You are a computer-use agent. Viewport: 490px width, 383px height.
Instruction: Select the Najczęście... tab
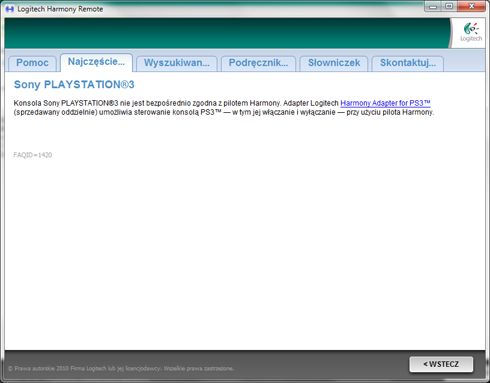pos(96,62)
